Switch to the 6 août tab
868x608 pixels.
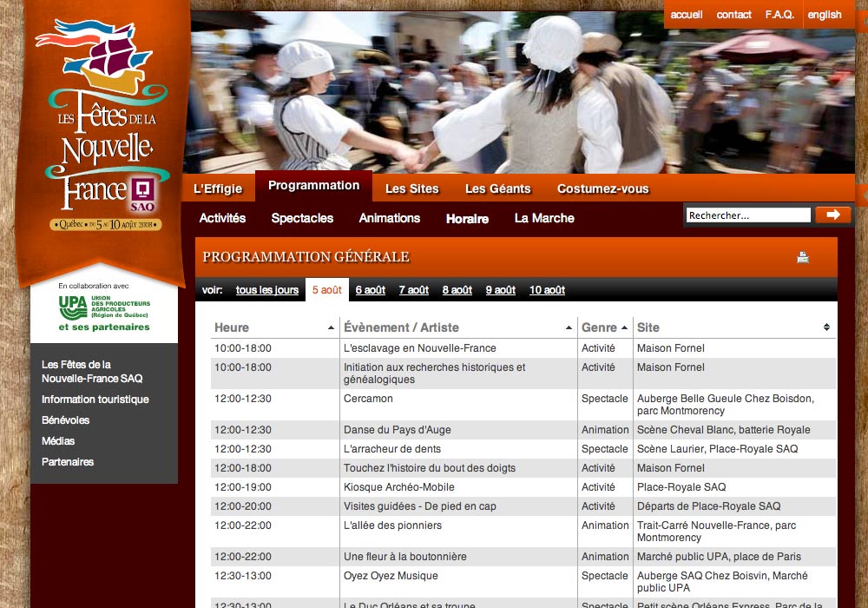coord(370,290)
